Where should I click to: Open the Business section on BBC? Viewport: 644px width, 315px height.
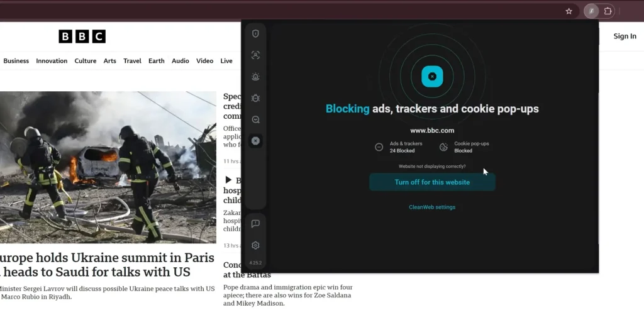(16, 61)
